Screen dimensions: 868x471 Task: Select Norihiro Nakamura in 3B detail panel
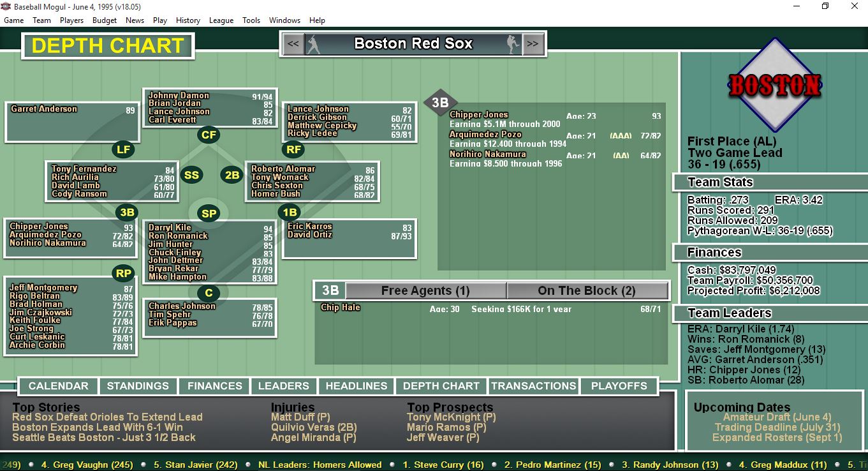point(488,154)
